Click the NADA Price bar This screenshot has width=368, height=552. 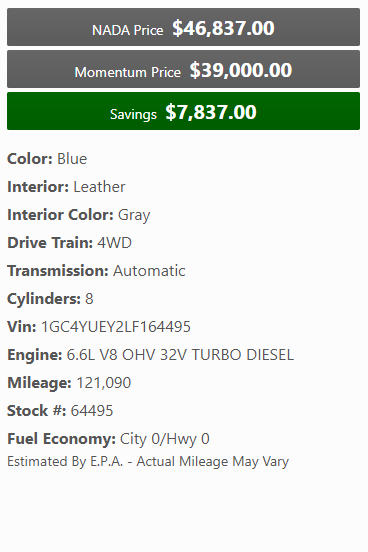coord(183,27)
